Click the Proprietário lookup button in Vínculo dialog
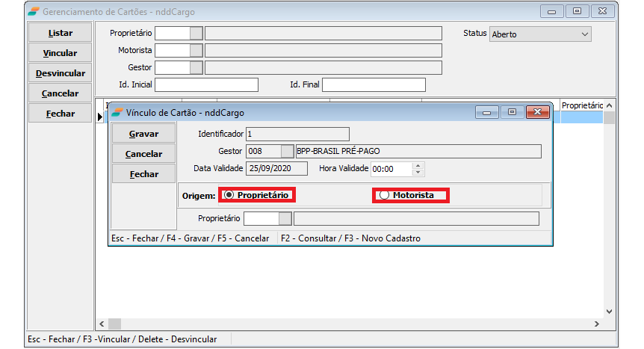The height and width of the screenshot is (349, 644). point(285,219)
